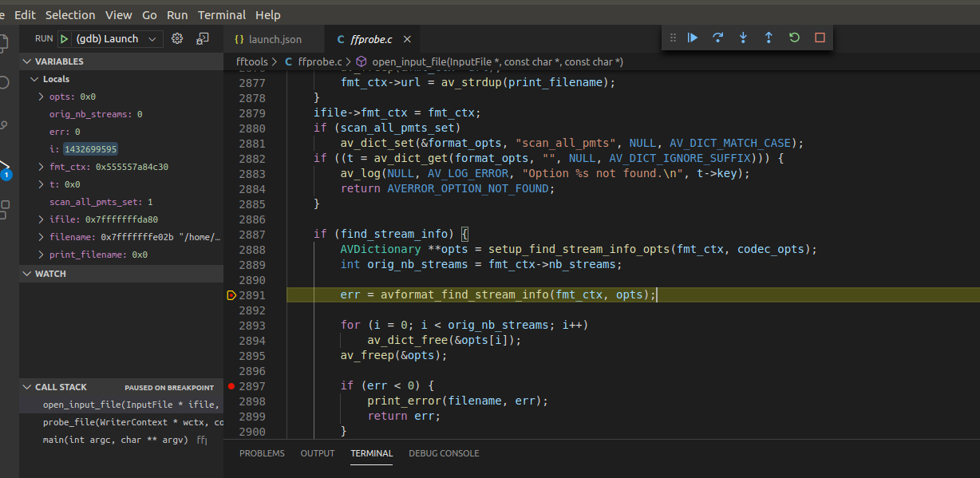Screen dimensions: 980x478
Task: Step into the function call
Action: pyautogui.click(x=744, y=38)
